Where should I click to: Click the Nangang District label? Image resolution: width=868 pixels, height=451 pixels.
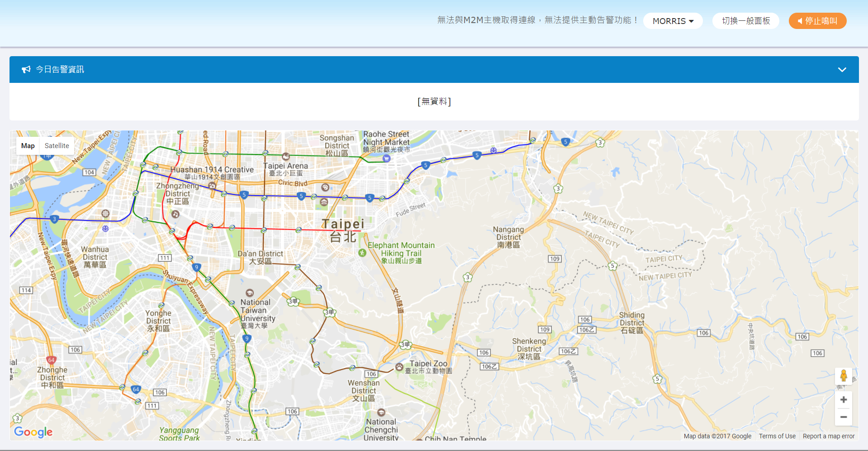[508, 237]
